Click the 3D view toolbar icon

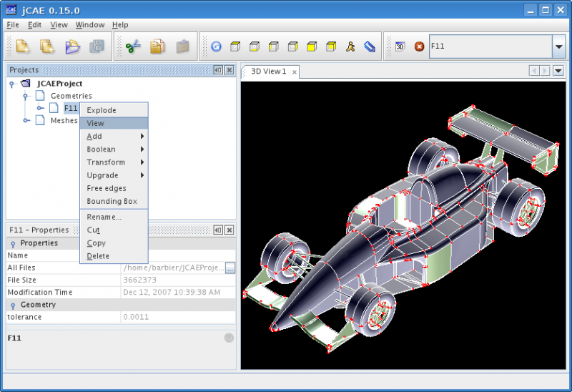pyautogui.click(x=400, y=46)
